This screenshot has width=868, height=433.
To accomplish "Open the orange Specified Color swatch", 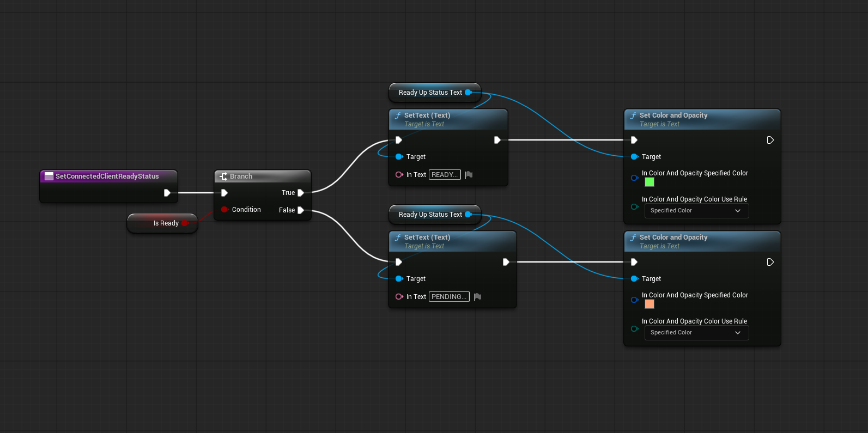I will coord(650,304).
